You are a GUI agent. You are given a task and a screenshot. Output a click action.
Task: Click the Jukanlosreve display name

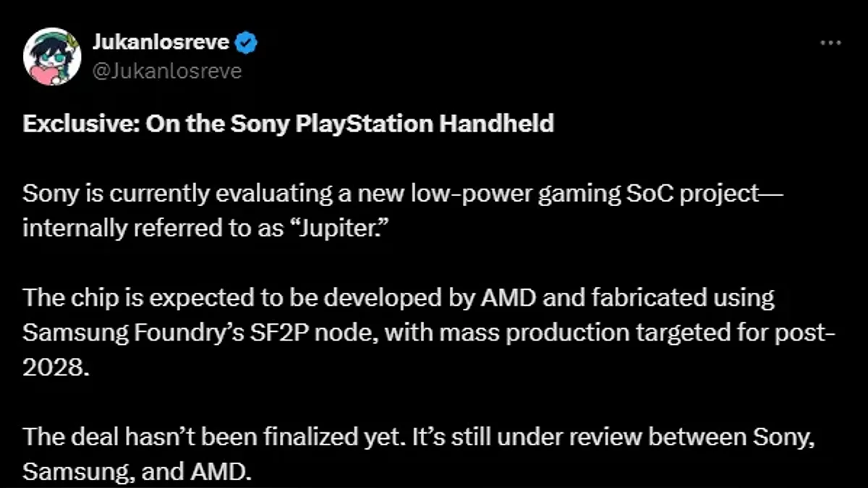pyautogui.click(x=161, y=43)
